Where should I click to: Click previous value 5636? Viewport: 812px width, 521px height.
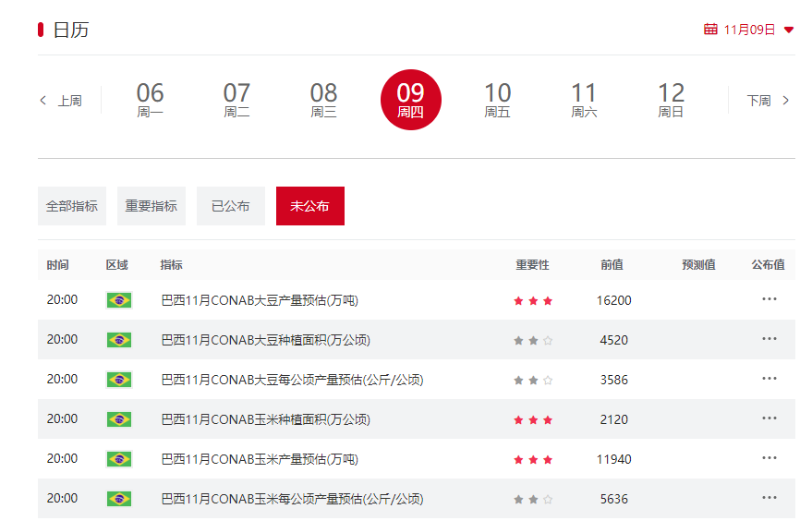[613, 499]
